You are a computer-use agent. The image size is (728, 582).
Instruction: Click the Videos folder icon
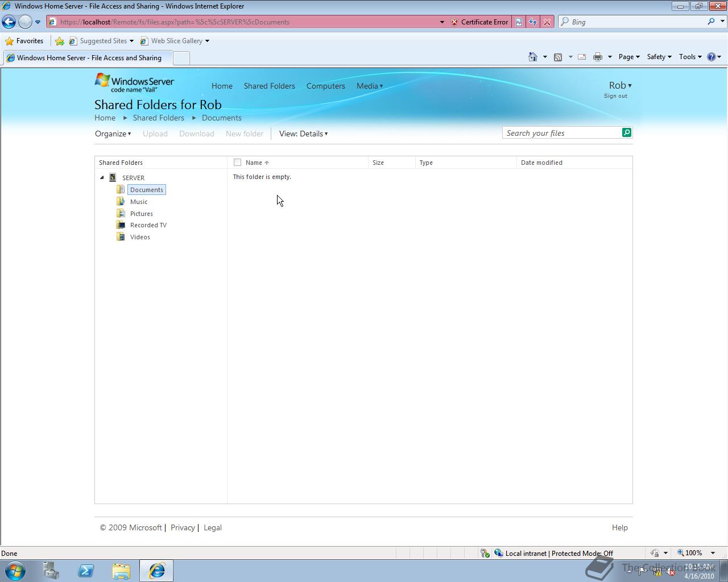click(121, 237)
